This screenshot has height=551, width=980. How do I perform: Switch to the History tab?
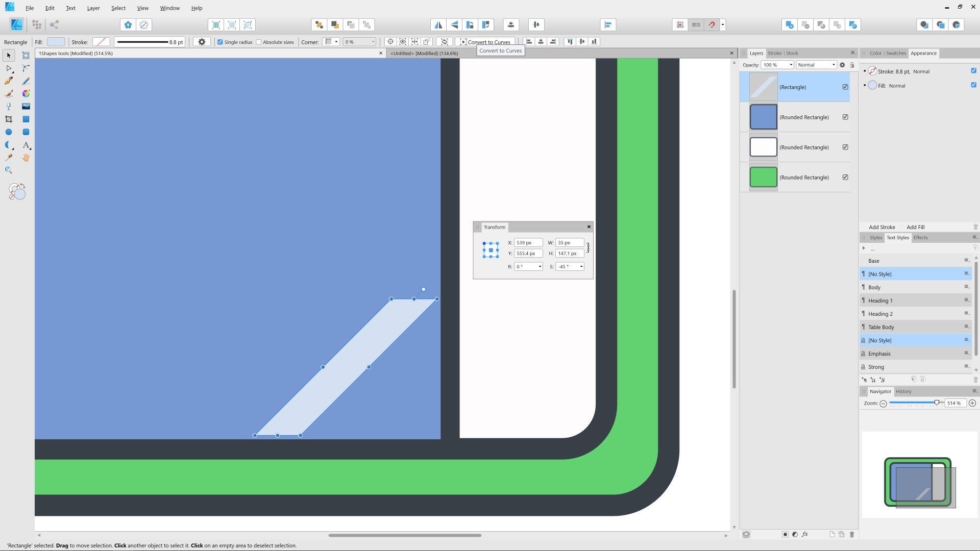(902, 391)
